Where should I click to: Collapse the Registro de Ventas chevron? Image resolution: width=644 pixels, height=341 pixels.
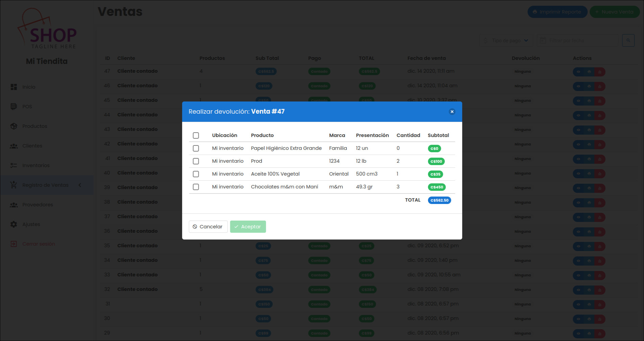80,185
